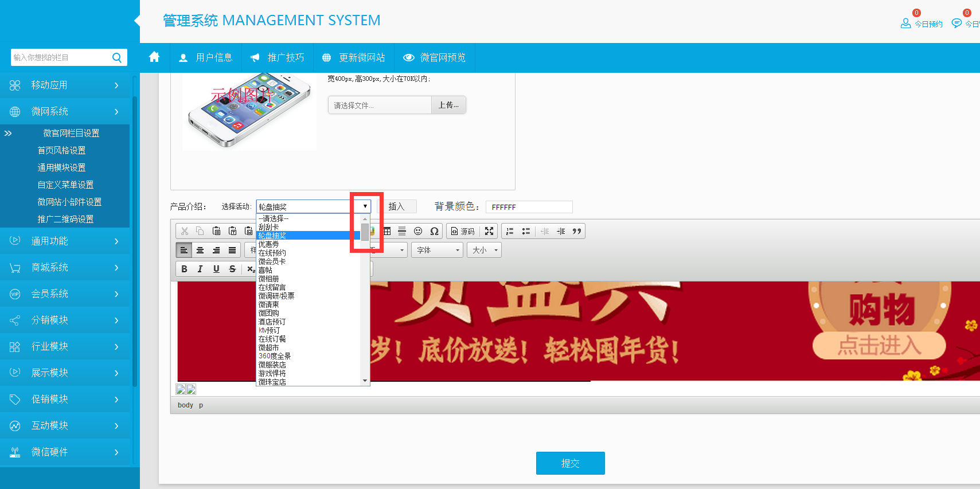
Task: Insert a table in the editor
Action: 387,231
